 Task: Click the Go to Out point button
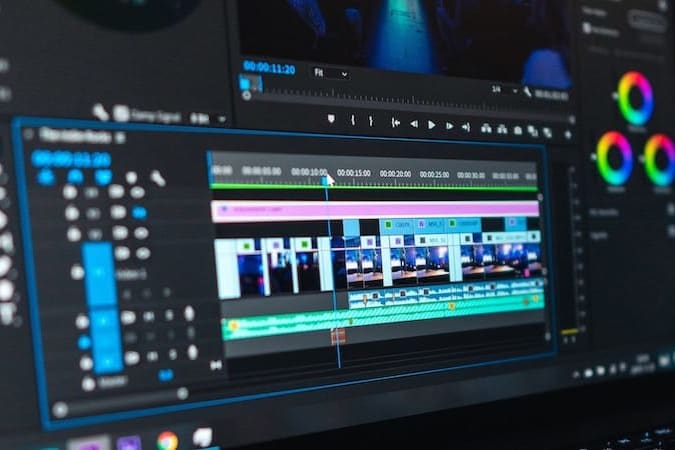pyautogui.click(x=466, y=127)
